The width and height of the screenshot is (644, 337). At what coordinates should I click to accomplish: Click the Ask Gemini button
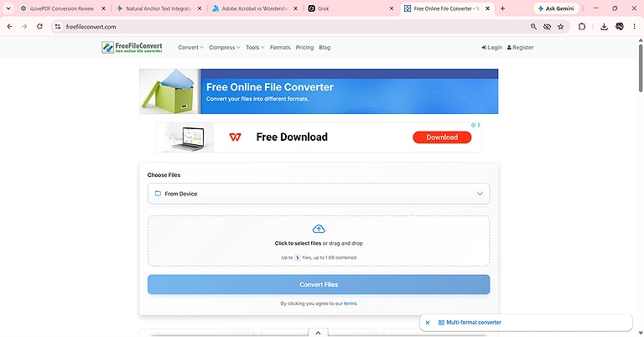(x=557, y=8)
